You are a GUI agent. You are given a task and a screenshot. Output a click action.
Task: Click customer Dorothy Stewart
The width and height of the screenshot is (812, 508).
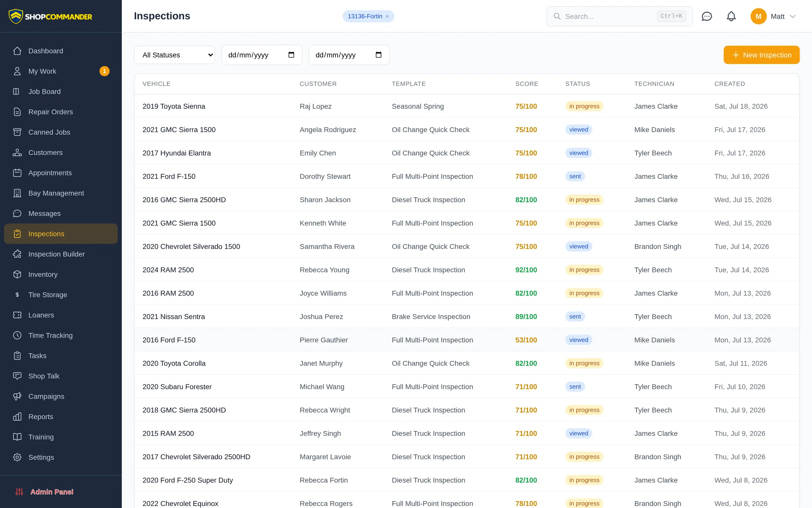click(325, 176)
